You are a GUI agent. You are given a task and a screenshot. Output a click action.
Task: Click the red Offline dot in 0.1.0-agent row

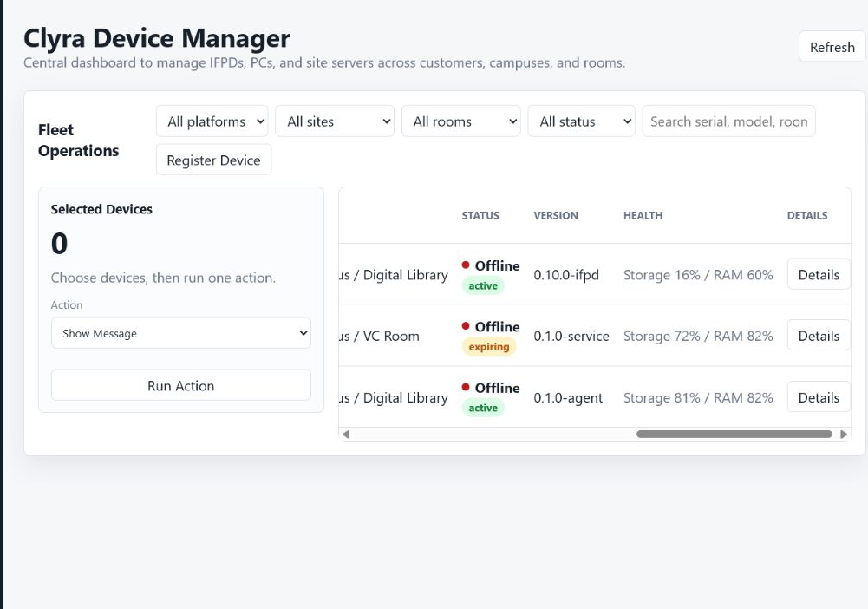tap(466, 387)
